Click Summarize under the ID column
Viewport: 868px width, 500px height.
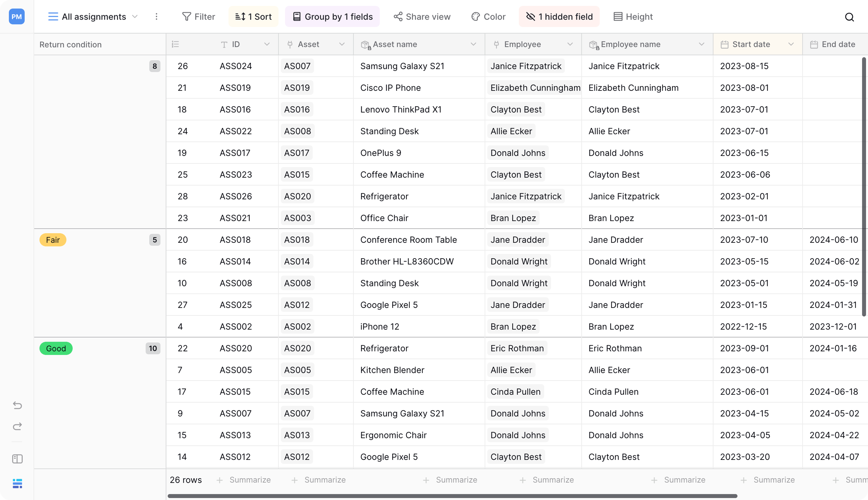point(244,480)
